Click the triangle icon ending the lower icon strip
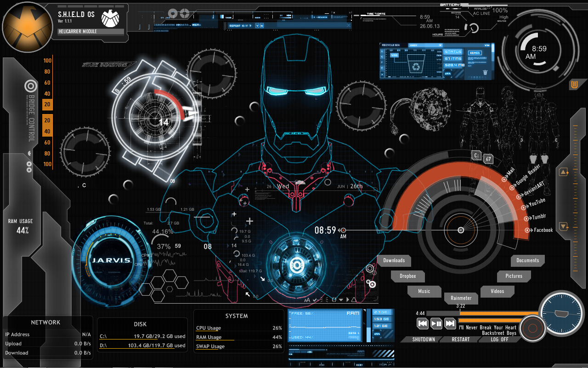The image size is (588, 368). 354,300
